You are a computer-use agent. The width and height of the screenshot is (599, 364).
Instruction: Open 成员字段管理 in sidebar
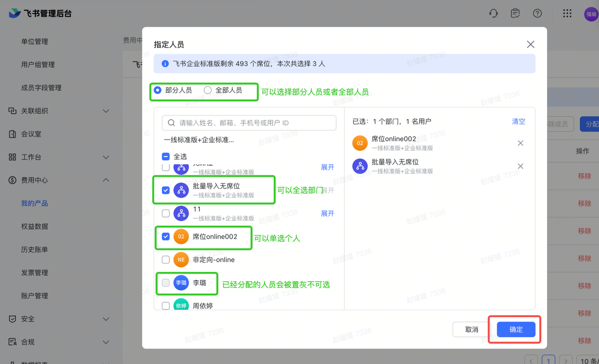[x=41, y=88]
